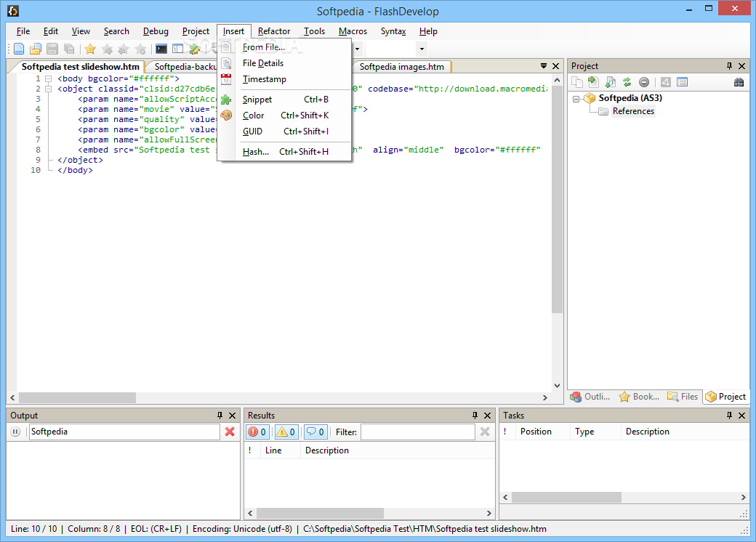
Task: Click the puzzle piece with pencil icon
Action: click(195, 49)
